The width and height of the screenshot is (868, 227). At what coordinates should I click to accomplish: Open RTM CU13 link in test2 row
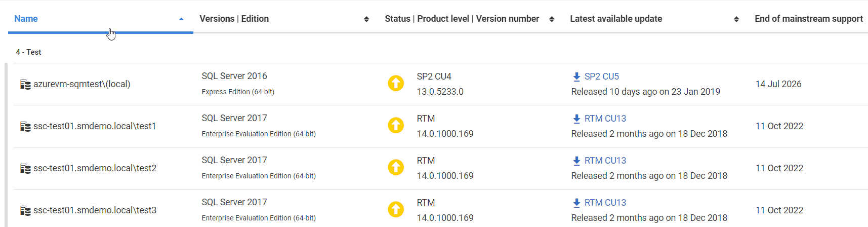605,161
